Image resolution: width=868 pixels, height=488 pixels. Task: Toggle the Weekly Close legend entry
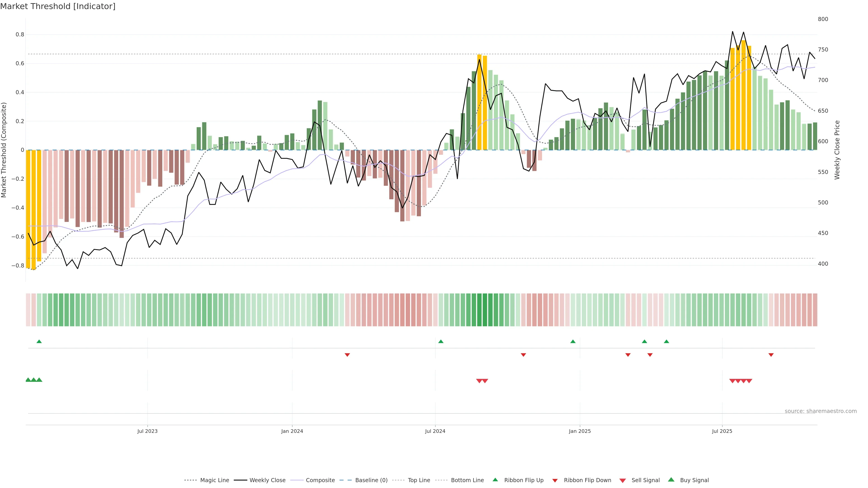(267, 480)
